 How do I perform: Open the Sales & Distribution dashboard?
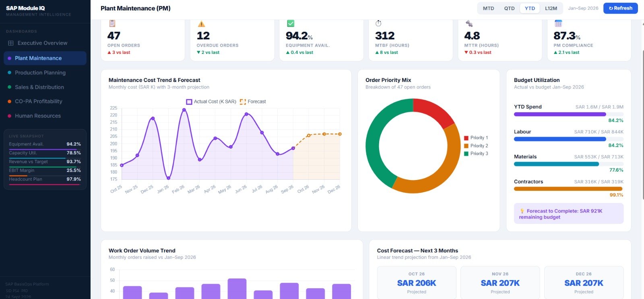(45, 87)
